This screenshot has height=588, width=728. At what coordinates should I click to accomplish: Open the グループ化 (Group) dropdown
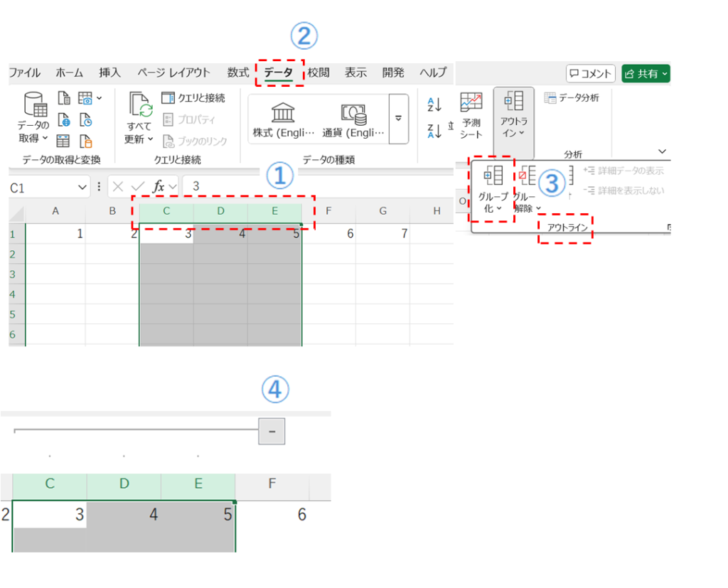[491, 189]
